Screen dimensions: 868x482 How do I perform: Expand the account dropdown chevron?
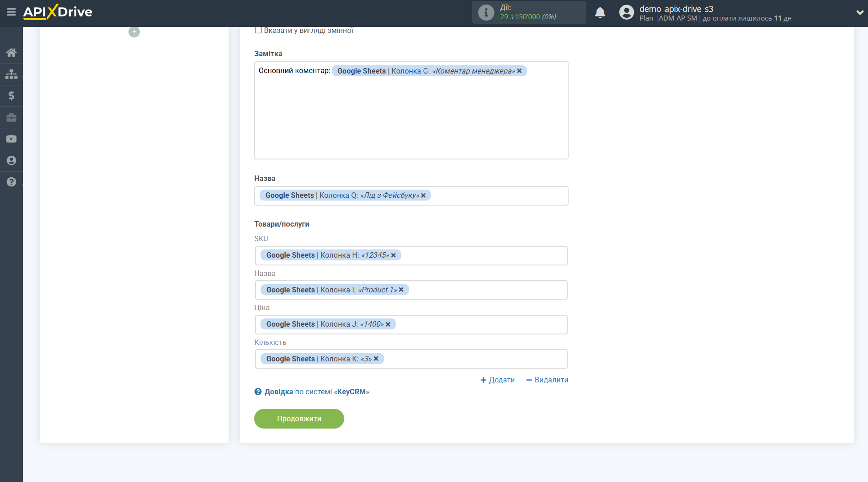(x=860, y=12)
